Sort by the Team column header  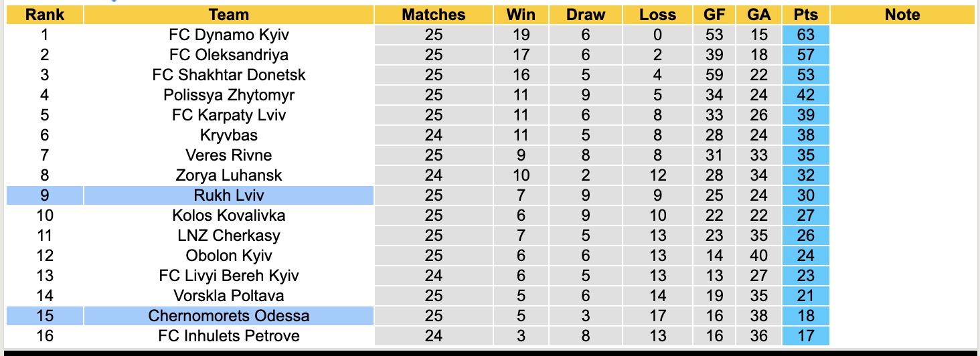[x=228, y=15]
